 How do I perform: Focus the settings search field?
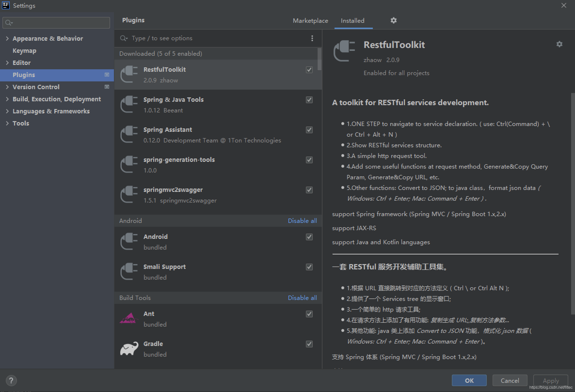56,23
